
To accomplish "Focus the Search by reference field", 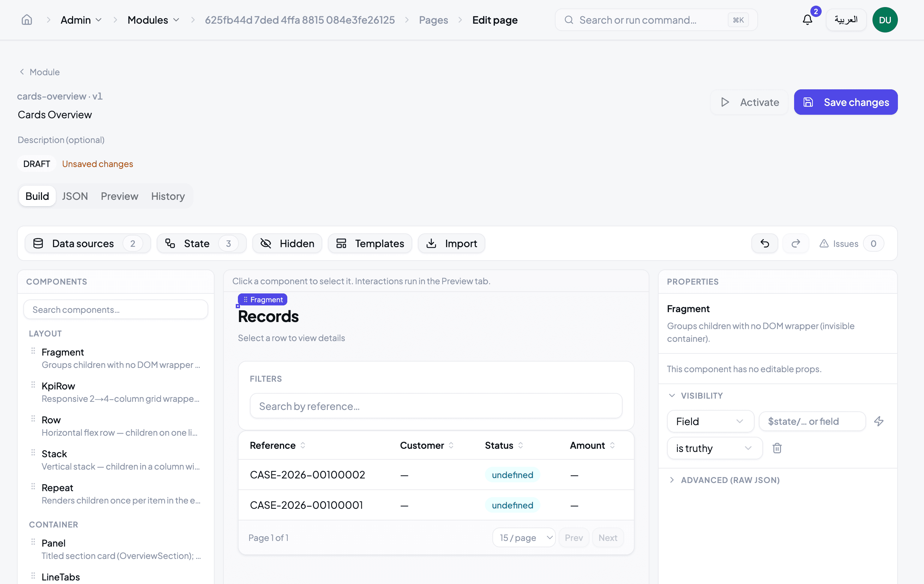I will pyautogui.click(x=436, y=405).
